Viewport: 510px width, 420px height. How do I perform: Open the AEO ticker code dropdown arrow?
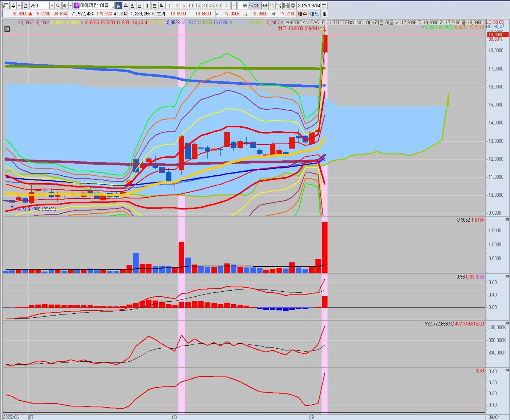click(52, 5)
